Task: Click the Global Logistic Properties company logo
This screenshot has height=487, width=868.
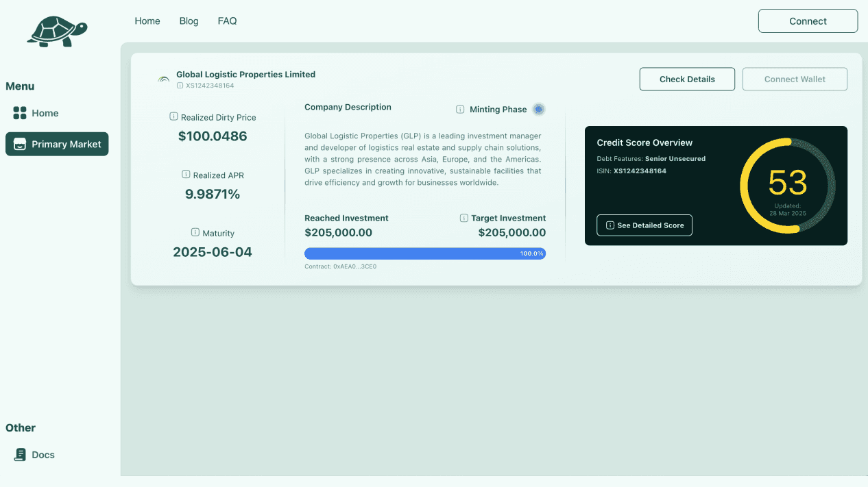Action: (164, 79)
